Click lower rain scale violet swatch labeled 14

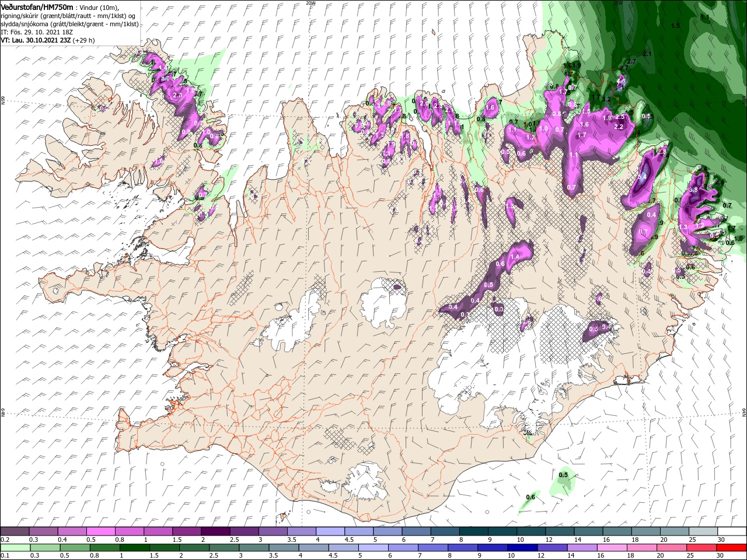pos(582,548)
